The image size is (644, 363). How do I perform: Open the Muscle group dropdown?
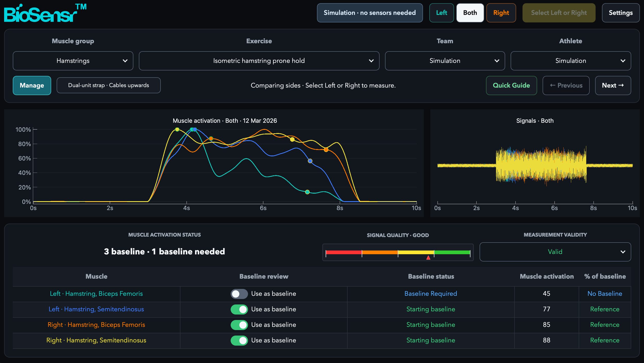73,61
